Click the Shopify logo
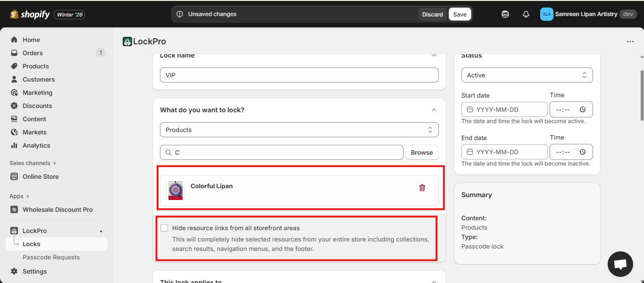The width and height of the screenshot is (644, 283). [x=30, y=14]
